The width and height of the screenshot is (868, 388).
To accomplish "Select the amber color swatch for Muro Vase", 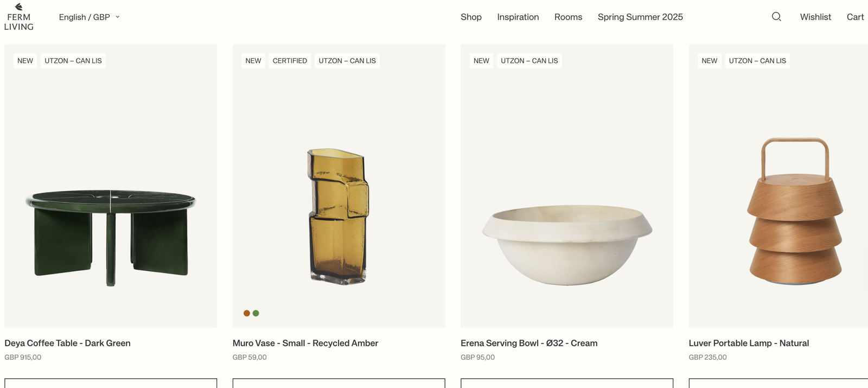I will [247, 313].
